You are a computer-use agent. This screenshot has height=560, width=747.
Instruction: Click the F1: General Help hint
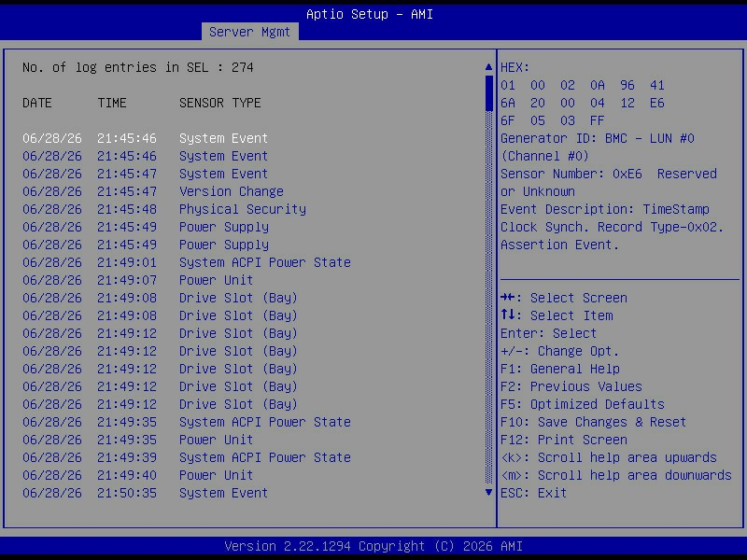(x=560, y=369)
